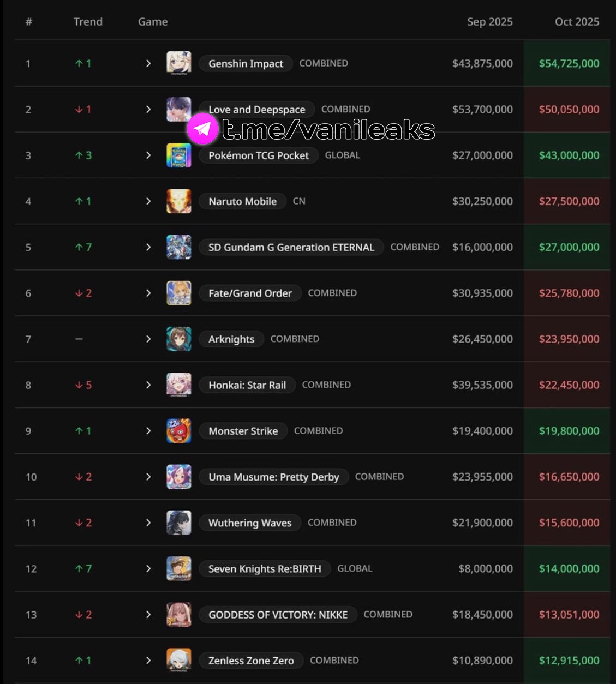This screenshot has width=616, height=684.
Task: Click the Monster Strike game icon
Action: click(x=178, y=431)
